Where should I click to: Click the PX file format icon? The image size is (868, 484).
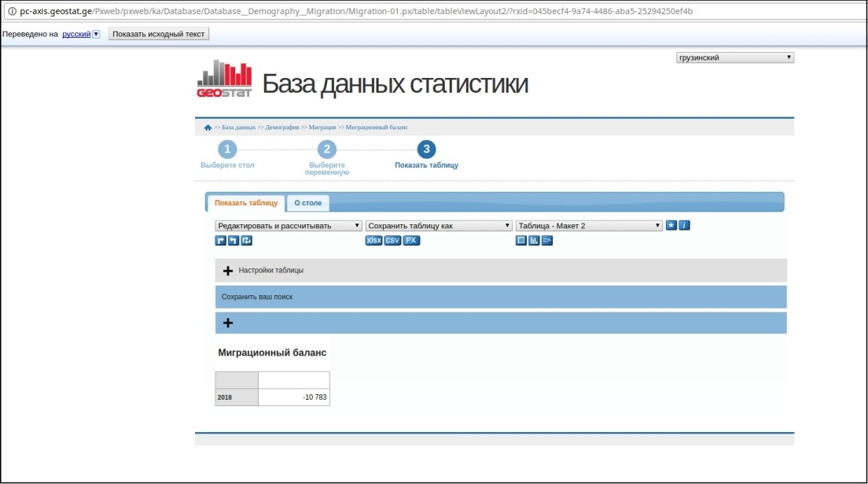pyautogui.click(x=411, y=241)
